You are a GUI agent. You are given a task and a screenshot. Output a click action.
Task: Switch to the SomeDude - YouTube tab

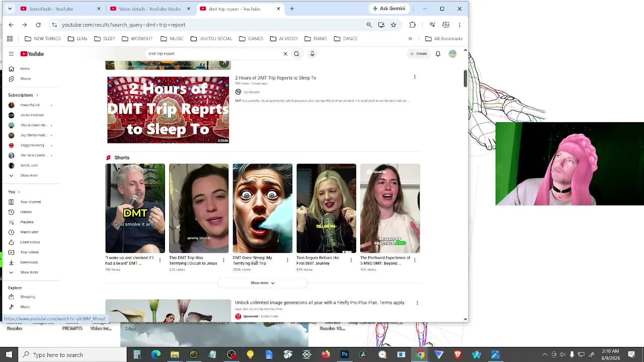[56, 9]
